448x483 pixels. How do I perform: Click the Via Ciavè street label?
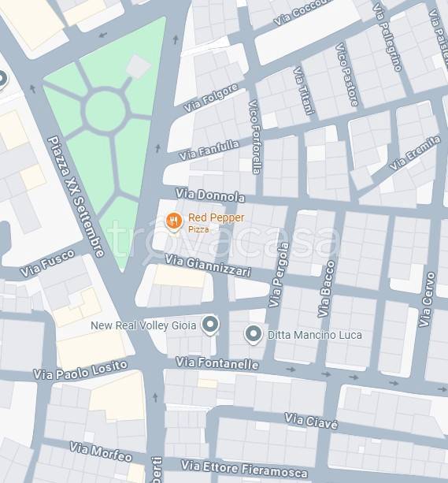click(x=311, y=421)
